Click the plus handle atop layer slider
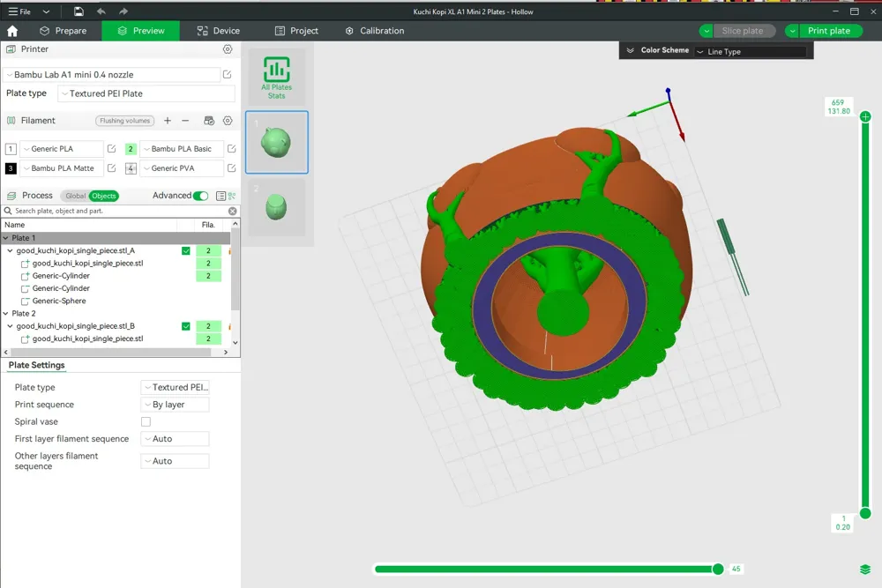Screen dimensions: 882x588 click(x=865, y=116)
